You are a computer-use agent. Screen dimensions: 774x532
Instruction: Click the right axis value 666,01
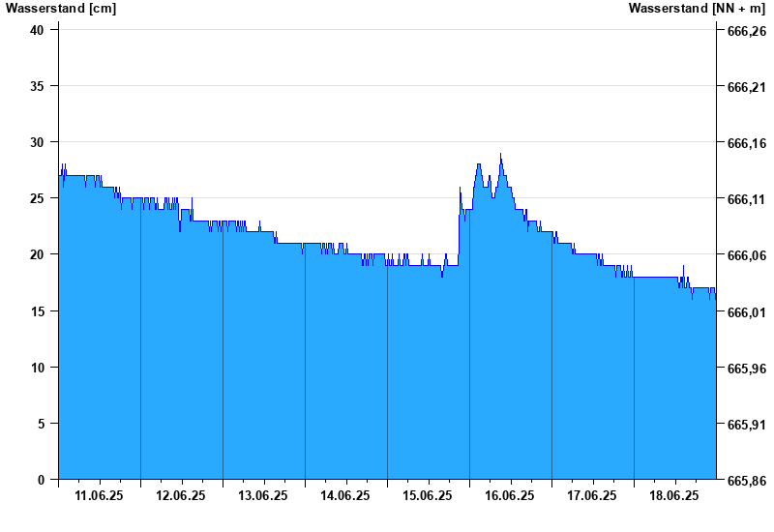click(747, 312)
